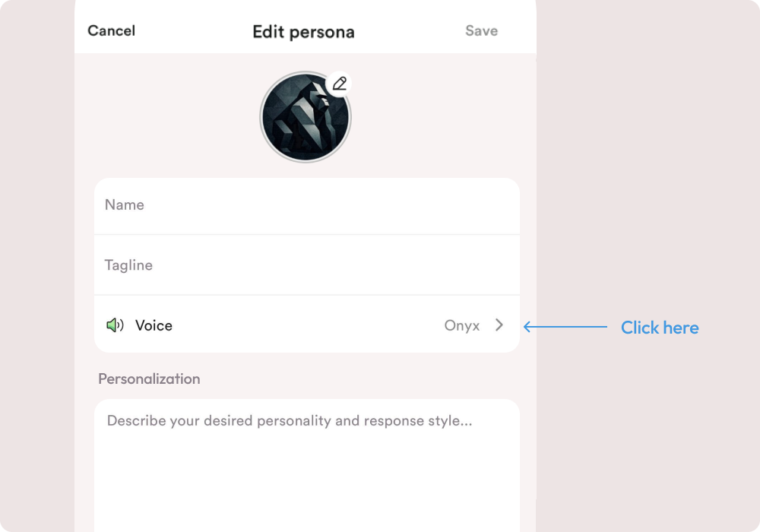Click the Voice label text
The height and width of the screenshot is (532, 760).
tap(154, 325)
